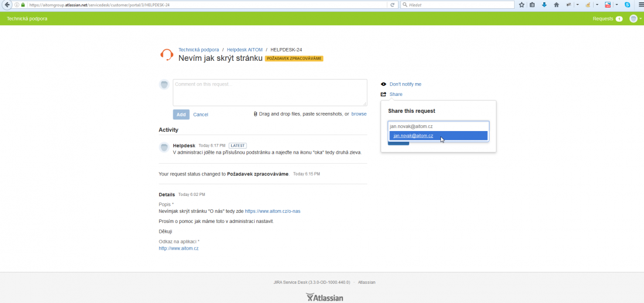The width and height of the screenshot is (644, 303).
Task: Toggle Don't notify me for this request
Action: click(x=405, y=84)
